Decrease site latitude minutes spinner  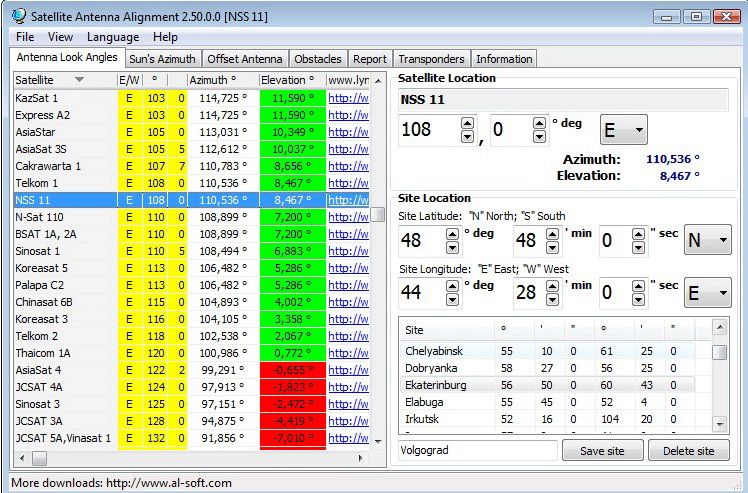pos(552,246)
